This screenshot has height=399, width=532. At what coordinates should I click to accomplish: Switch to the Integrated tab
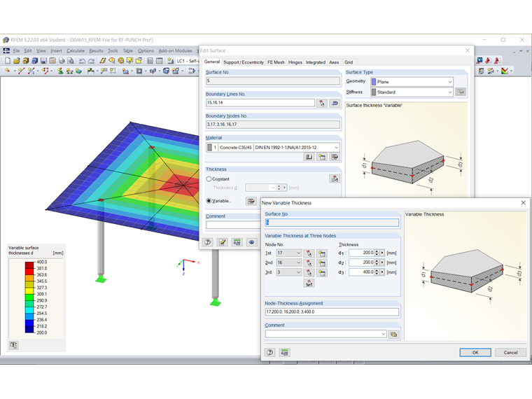316,62
